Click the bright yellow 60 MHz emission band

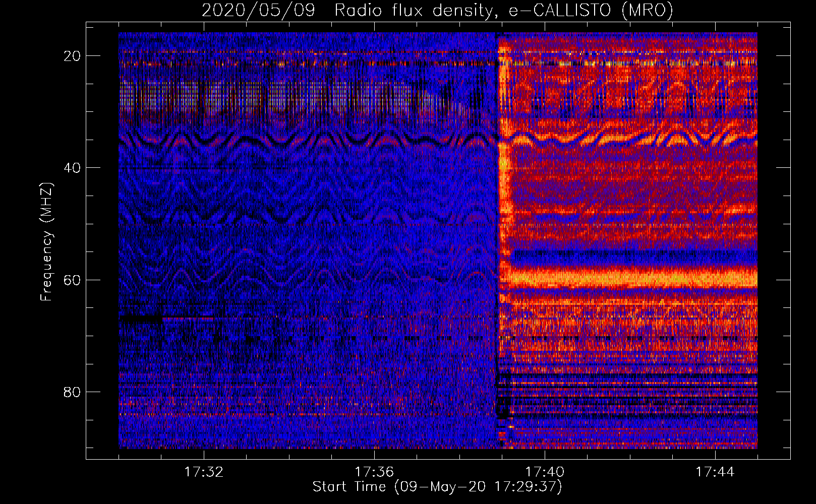pyautogui.click(x=633, y=278)
